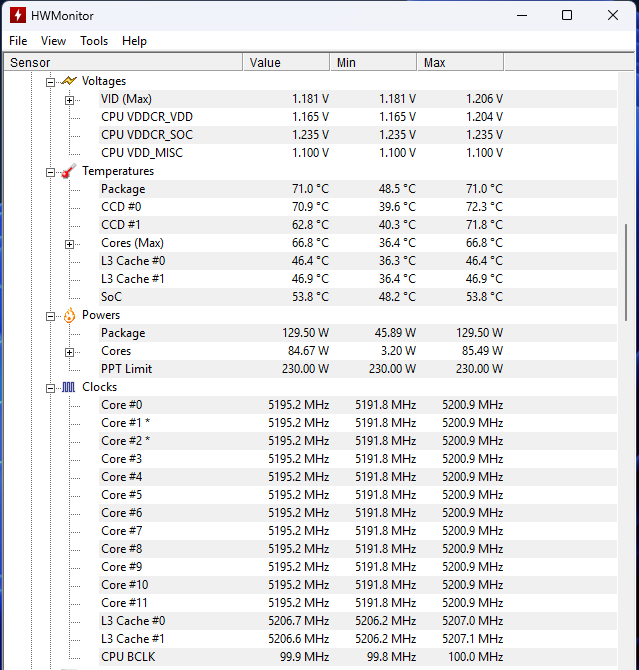Click the 1.206 V VID max value

click(484, 99)
